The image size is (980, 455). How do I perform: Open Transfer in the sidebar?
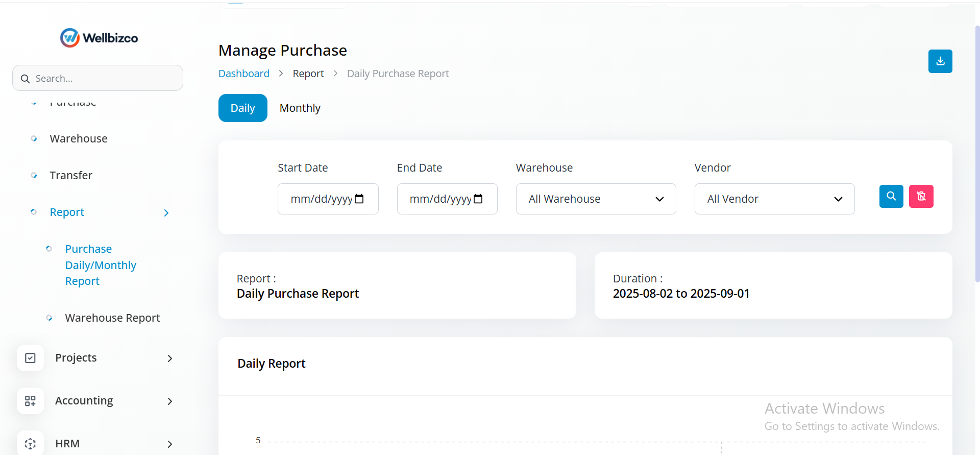[x=71, y=176]
